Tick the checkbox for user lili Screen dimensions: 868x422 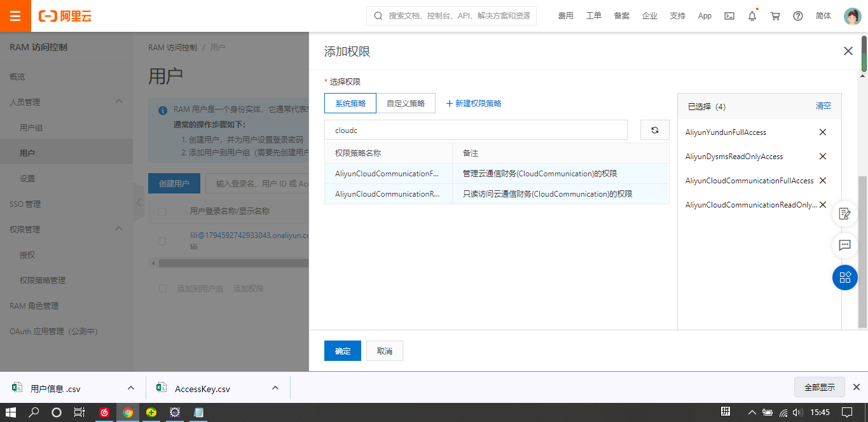162,241
